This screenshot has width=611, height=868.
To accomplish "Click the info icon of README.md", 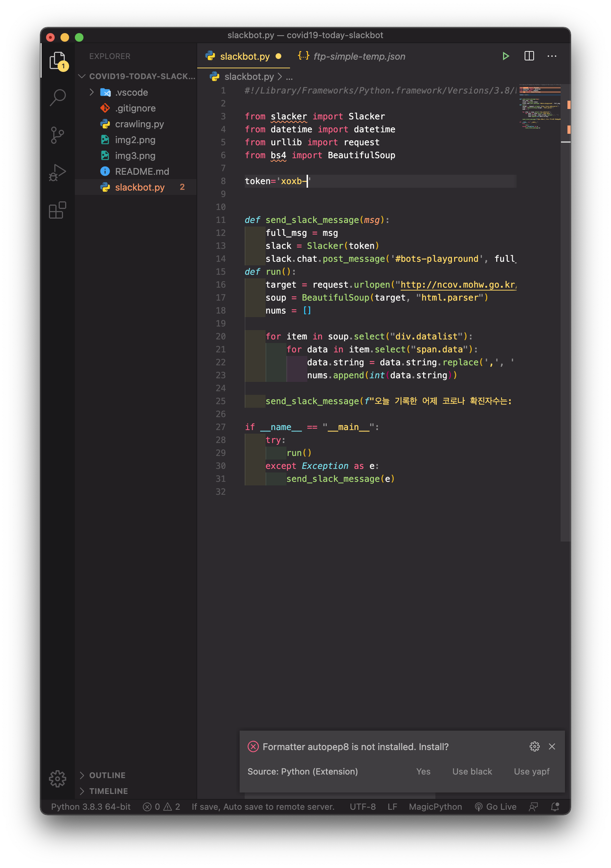I will (105, 171).
